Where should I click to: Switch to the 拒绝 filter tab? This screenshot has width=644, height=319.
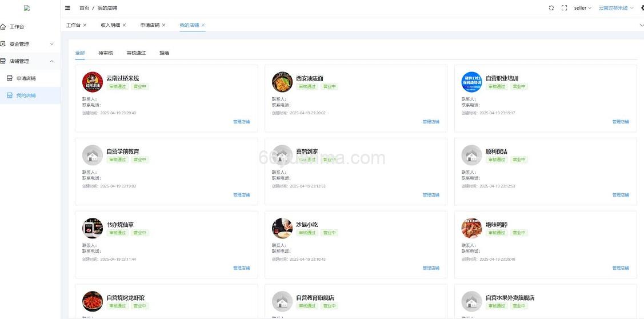point(164,53)
